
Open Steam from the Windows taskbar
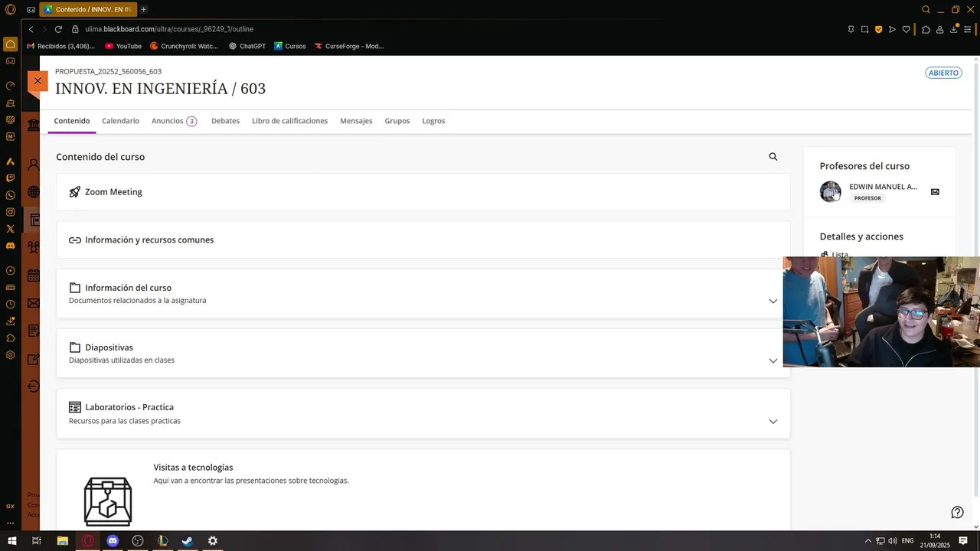187,541
